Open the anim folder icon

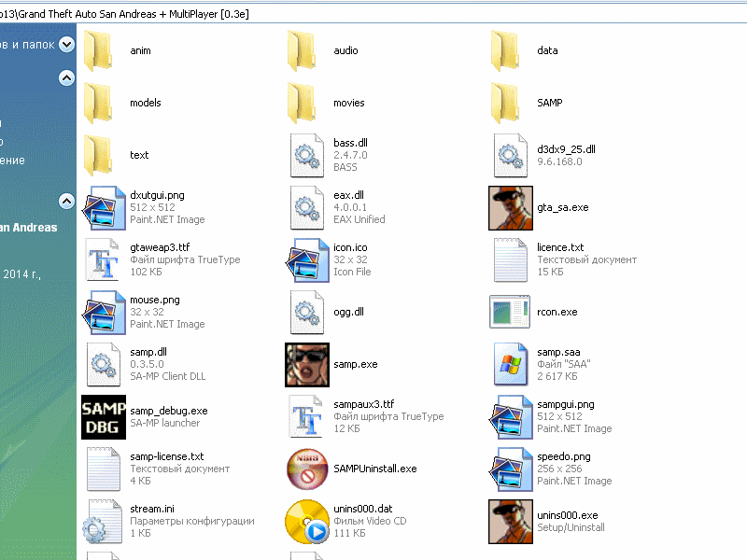click(x=98, y=51)
